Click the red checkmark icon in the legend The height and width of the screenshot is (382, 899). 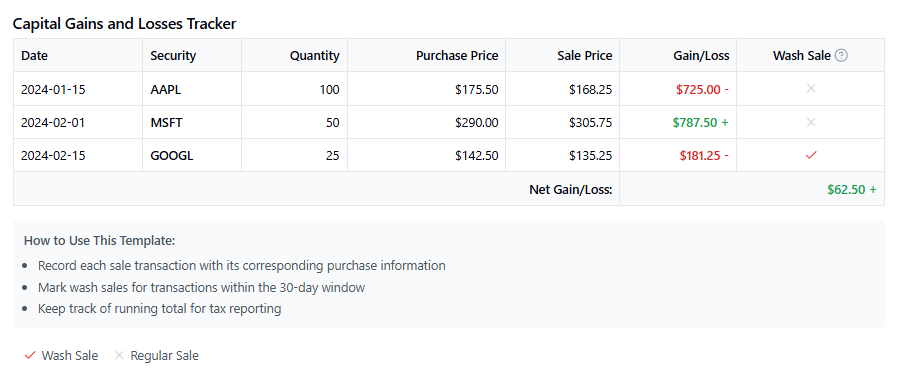point(30,356)
